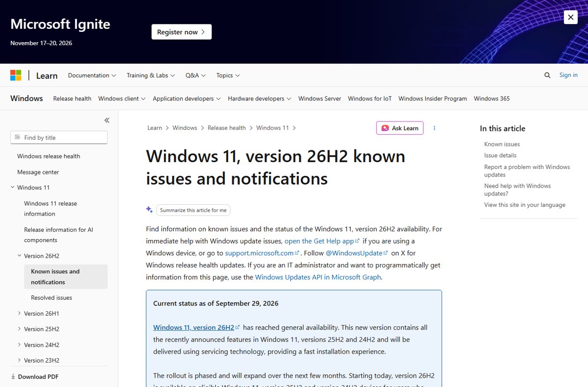The height and width of the screenshot is (387, 588).
Task: Click the Learn brand link
Action: 47,75
